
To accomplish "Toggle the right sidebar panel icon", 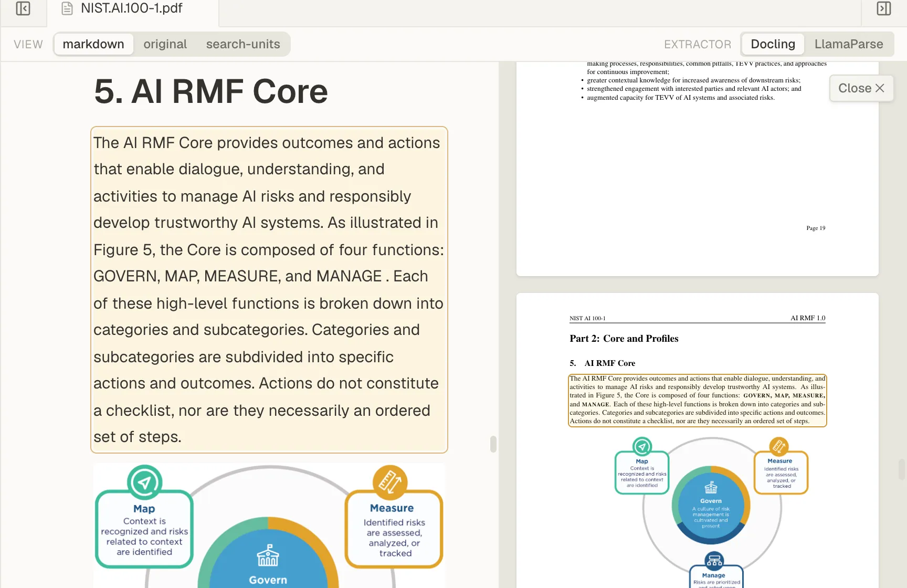I will click(x=884, y=8).
